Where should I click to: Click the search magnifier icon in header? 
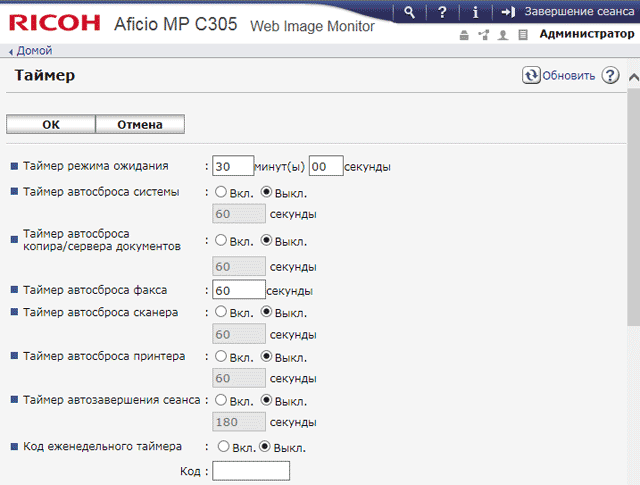pyautogui.click(x=409, y=12)
